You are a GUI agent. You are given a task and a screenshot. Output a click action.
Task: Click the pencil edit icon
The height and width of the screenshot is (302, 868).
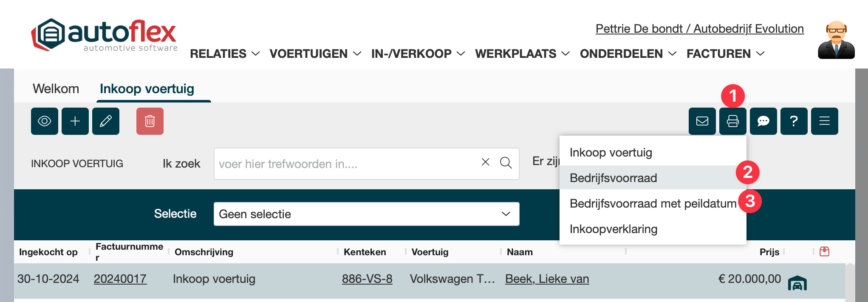(106, 121)
